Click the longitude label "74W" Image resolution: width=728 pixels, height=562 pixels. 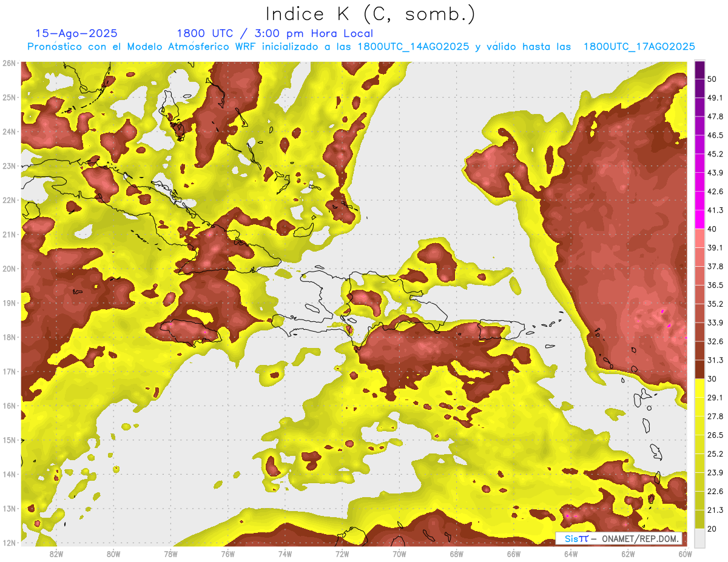[285, 554]
